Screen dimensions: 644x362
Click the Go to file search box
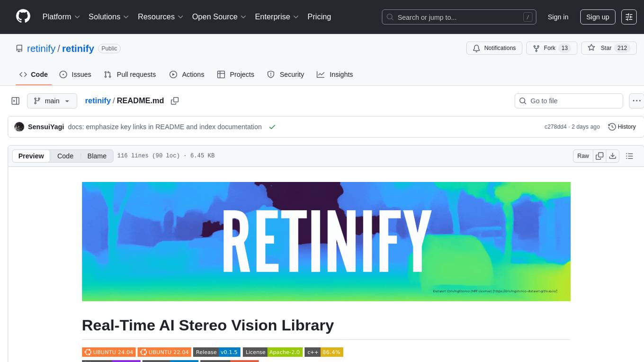569,101
